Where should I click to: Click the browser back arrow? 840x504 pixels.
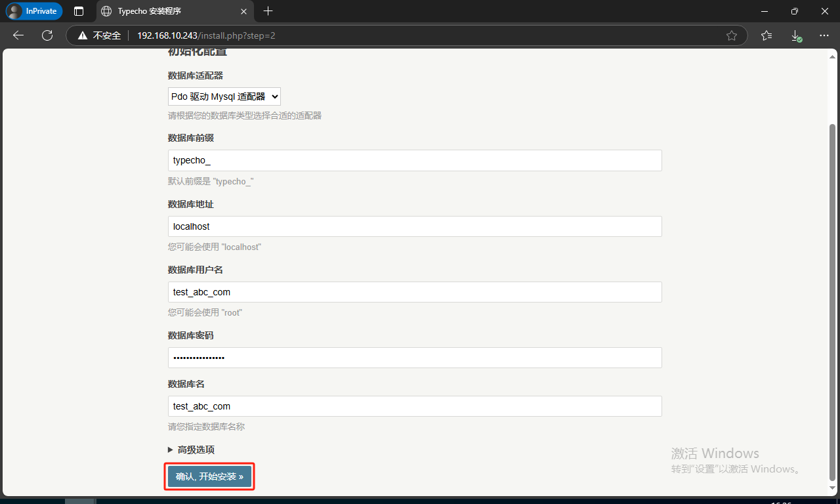click(x=18, y=35)
